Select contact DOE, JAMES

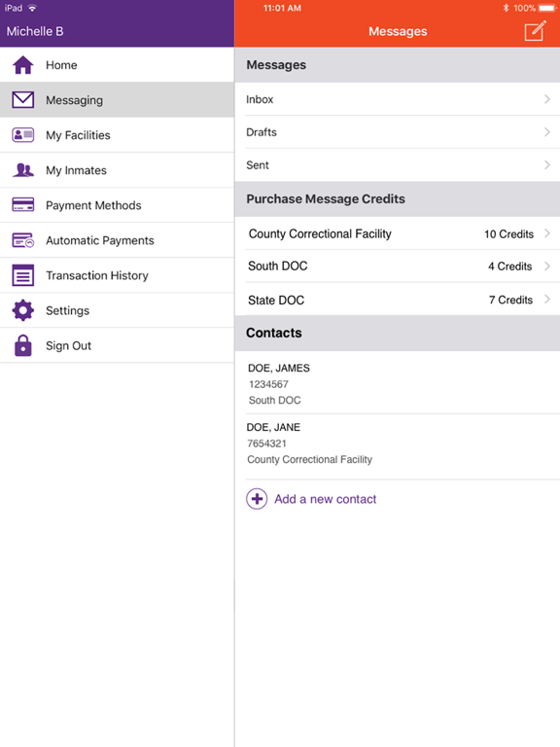point(397,383)
